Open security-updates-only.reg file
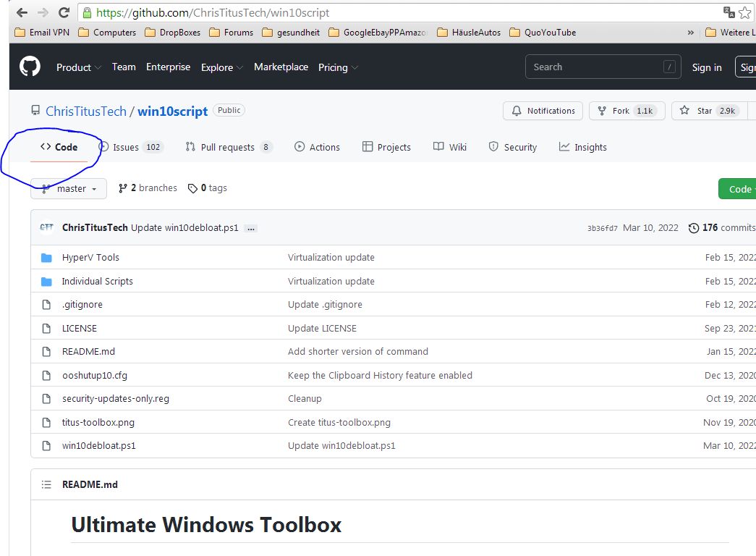This screenshot has height=556, width=756. 115,399
